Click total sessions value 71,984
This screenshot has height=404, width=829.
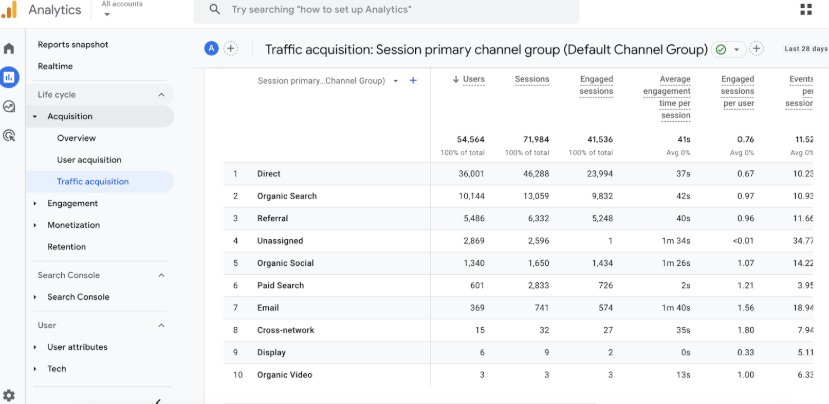click(x=536, y=140)
